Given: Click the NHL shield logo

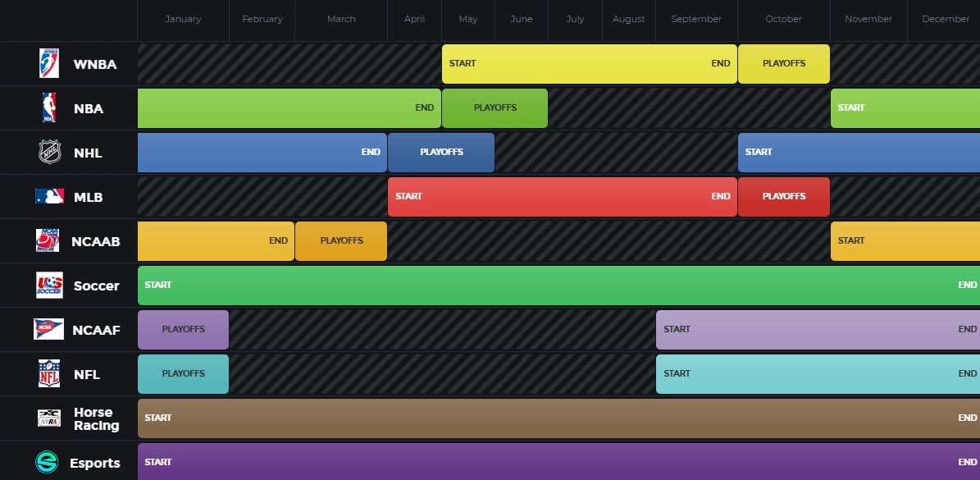Looking at the screenshot, I should pyautogui.click(x=49, y=152).
